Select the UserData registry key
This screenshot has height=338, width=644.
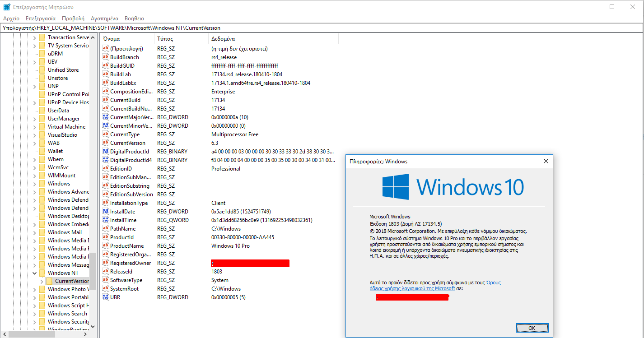coord(59,111)
